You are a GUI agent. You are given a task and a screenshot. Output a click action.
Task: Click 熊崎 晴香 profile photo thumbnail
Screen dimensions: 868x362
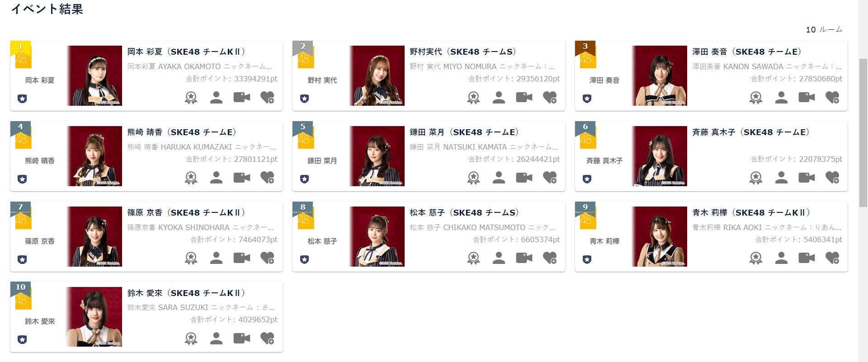click(x=94, y=156)
